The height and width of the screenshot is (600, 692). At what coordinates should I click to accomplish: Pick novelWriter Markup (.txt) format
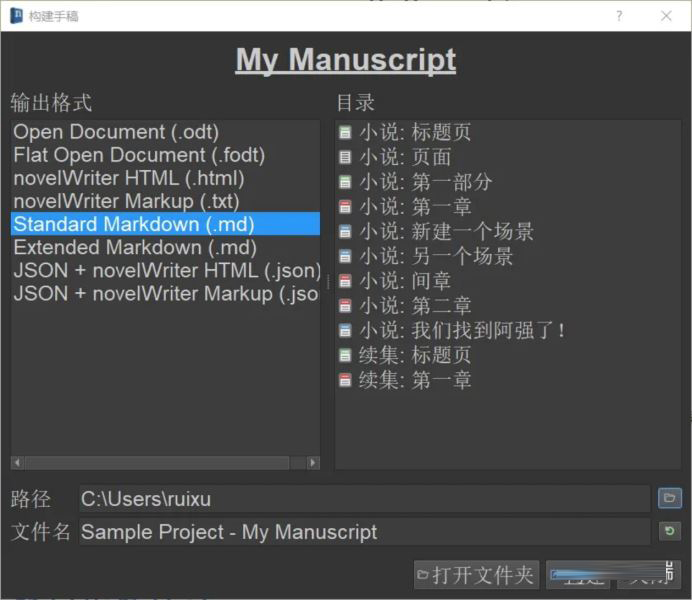[165, 201]
